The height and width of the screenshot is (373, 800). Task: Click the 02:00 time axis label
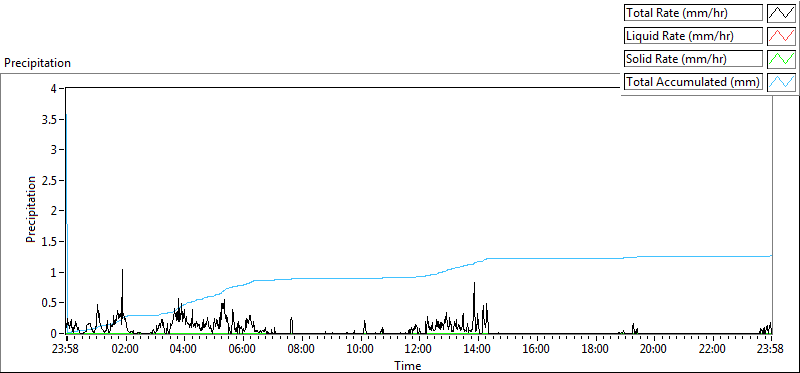[125, 350]
